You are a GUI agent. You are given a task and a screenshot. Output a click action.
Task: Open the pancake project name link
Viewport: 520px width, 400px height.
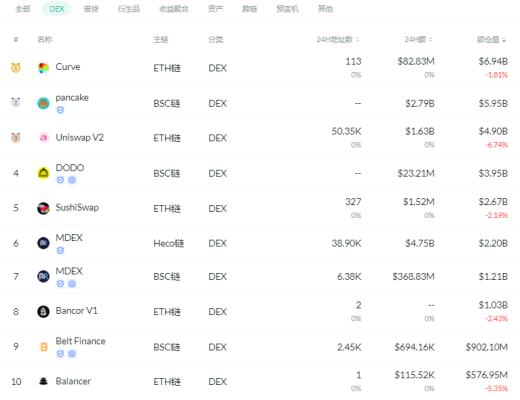pyautogui.click(x=72, y=98)
